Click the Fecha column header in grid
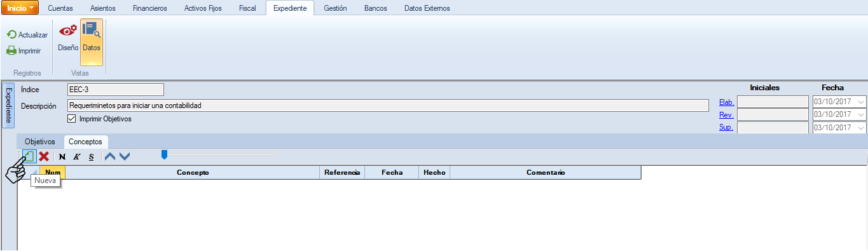The height and width of the screenshot is (251, 868). point(392,172)
